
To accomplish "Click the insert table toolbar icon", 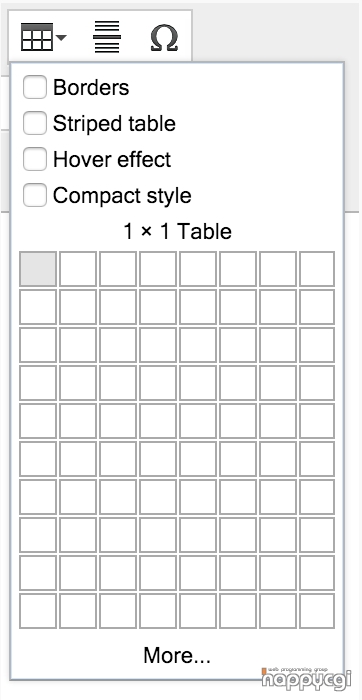I will pyautogui.click(x=37, y=37).
